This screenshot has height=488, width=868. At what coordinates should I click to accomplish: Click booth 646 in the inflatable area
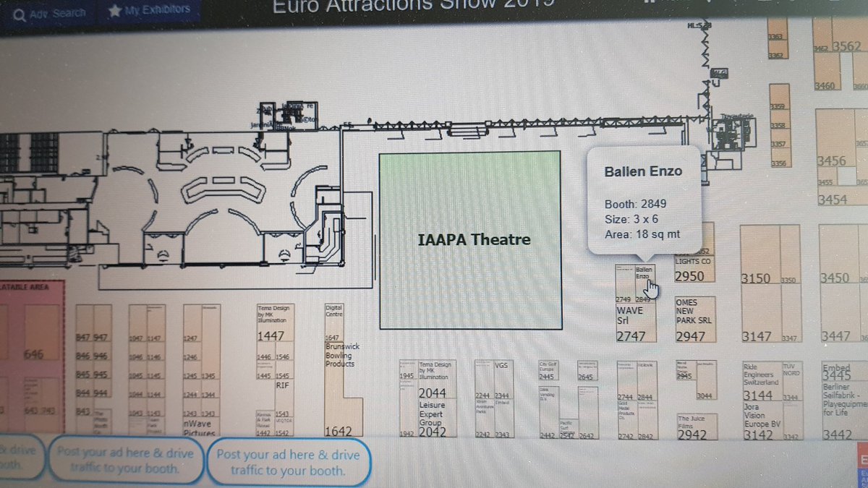point(41,333)
